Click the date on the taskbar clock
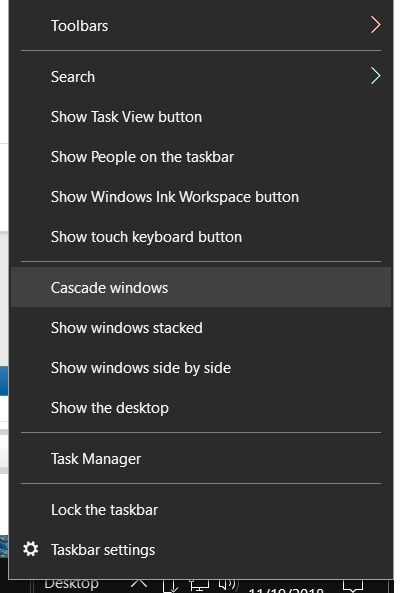The width and height of the screenshot is (413, 593). click(x=286, y=590)
